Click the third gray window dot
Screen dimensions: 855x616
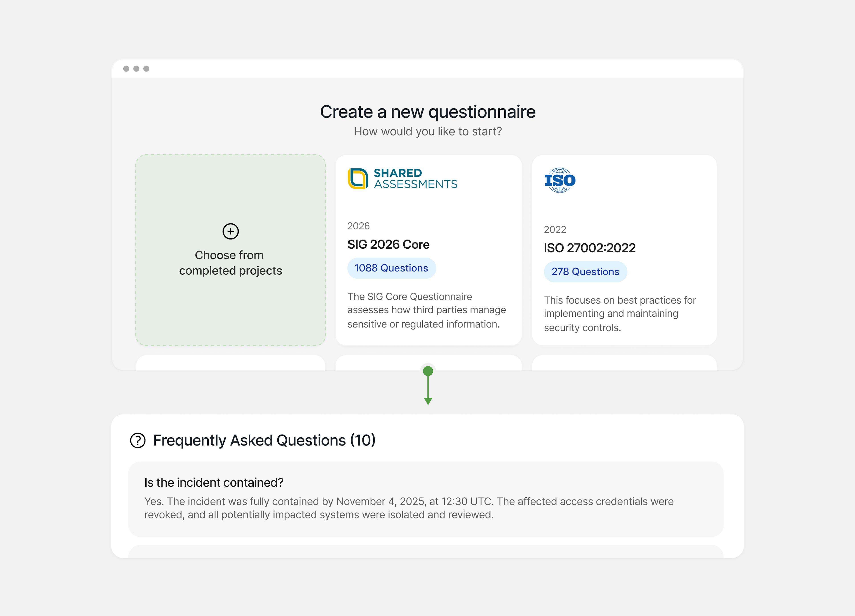pos(146,69)
